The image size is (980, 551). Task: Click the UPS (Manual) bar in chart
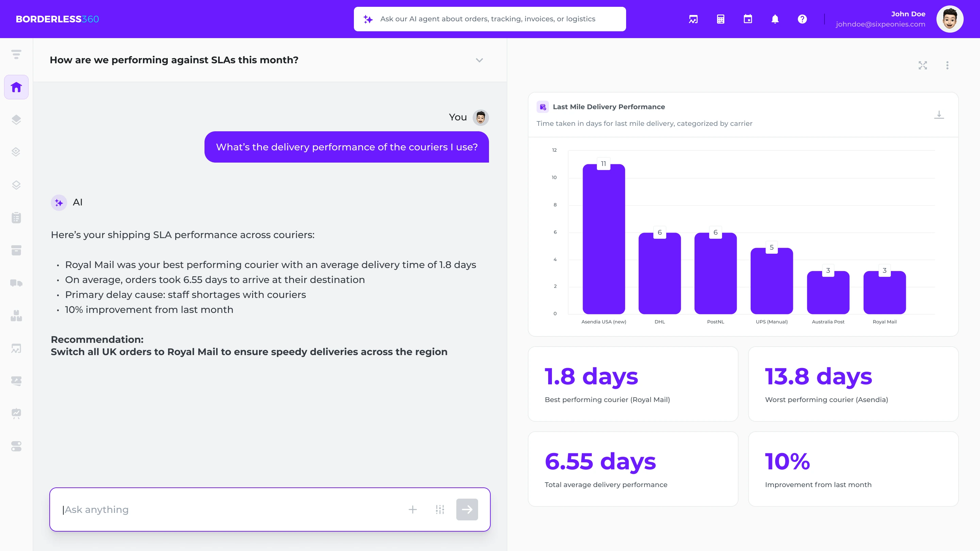click(x=771, y=281)
